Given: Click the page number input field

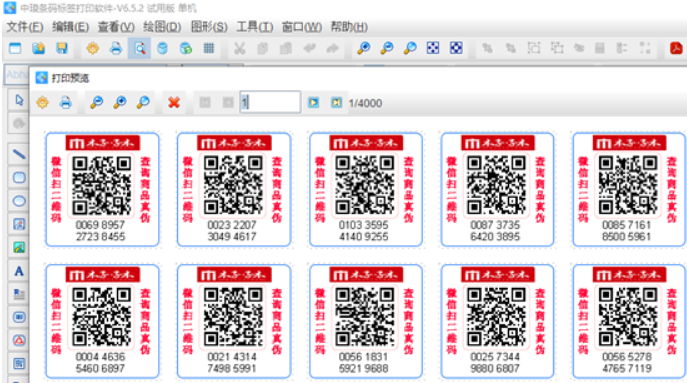Looking at the screenshot, I should point(270,103).
